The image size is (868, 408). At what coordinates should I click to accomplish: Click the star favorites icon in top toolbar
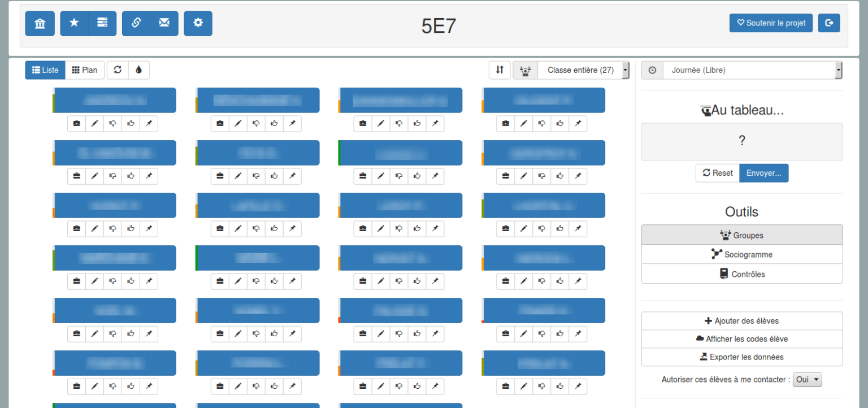click(x=74, y=23)
